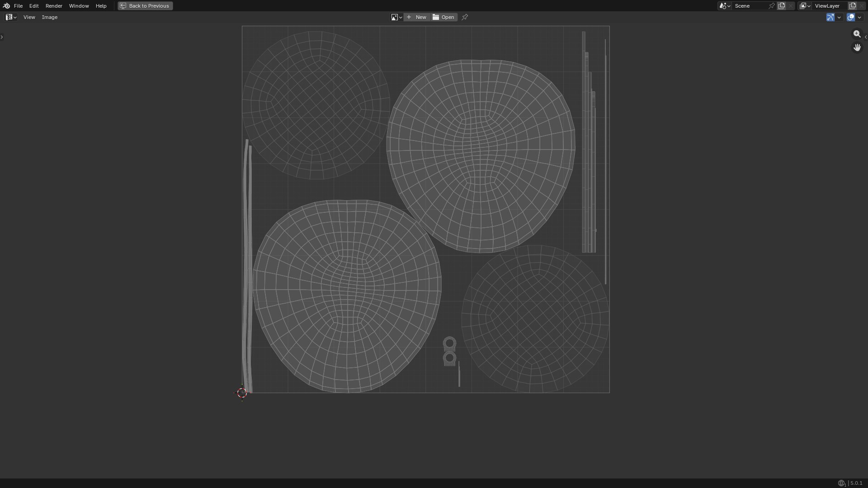The height and width of the screenshot is (488, 868).
Task: Open the Image header menu
Action: click(x=49, y=17)
